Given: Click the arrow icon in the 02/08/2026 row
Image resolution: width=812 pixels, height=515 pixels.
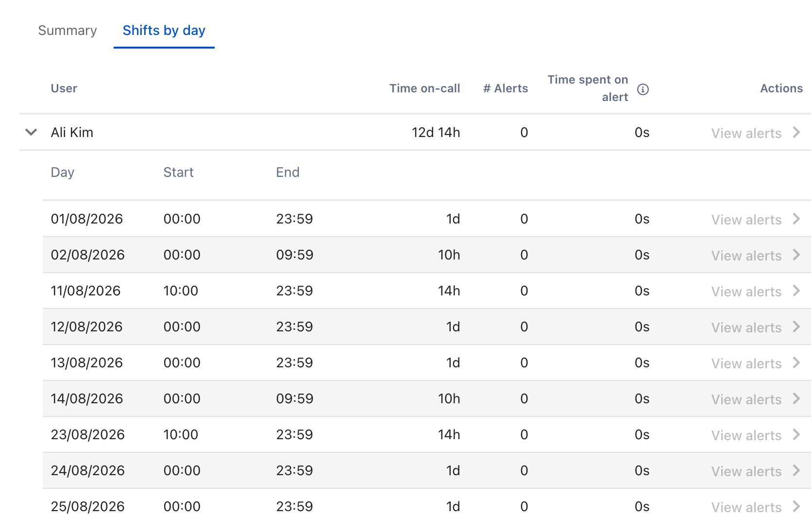Looking at the screenshot, I should (x=796, y=255).
